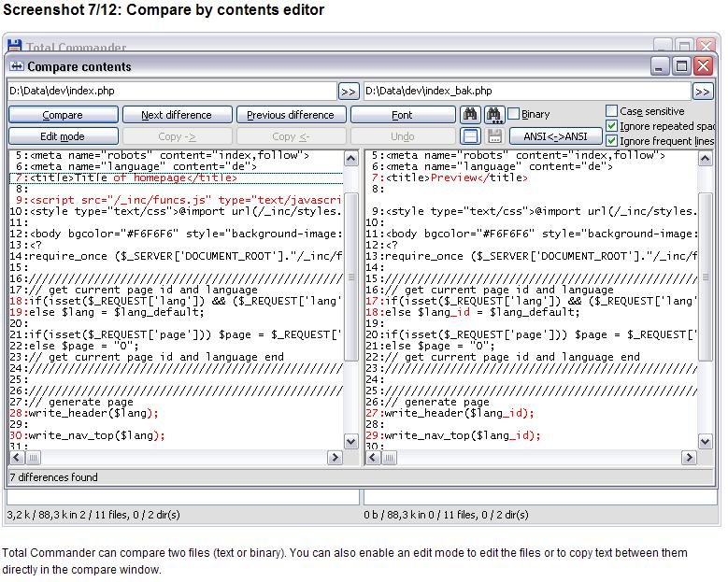
Task: Click left line 14 require_once statement
Action: tap(176, 256)
